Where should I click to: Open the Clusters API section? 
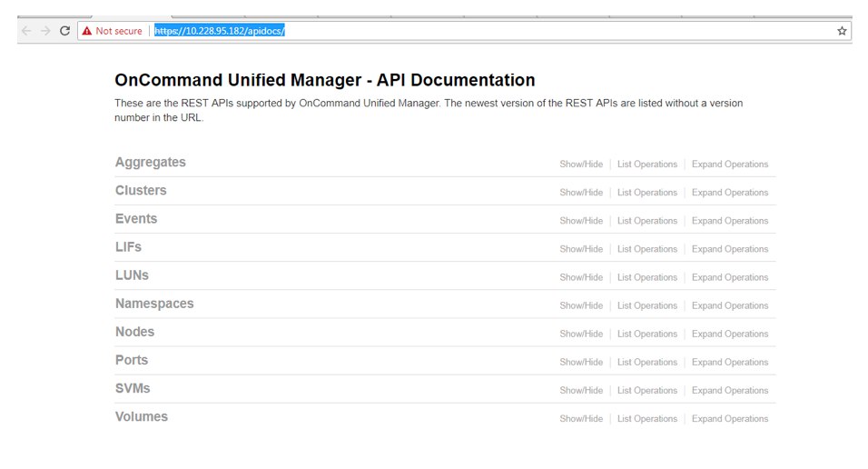pyautogui.click(x=141, y=191)
